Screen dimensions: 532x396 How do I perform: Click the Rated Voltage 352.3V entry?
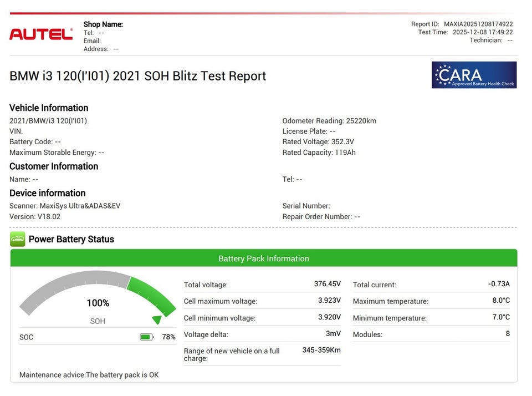[x=318, y=142]
